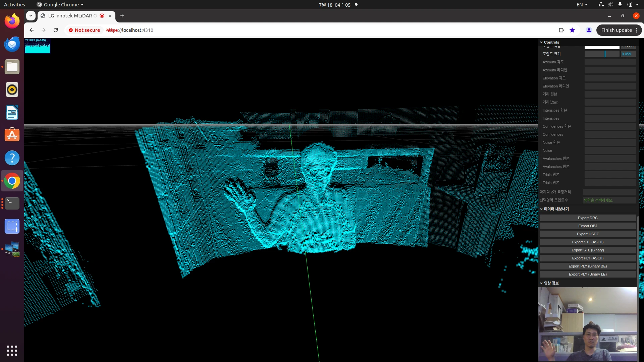The image size is (644, 362).
Task: Click Export STL (Binary) button
Action: click(588, 250)
